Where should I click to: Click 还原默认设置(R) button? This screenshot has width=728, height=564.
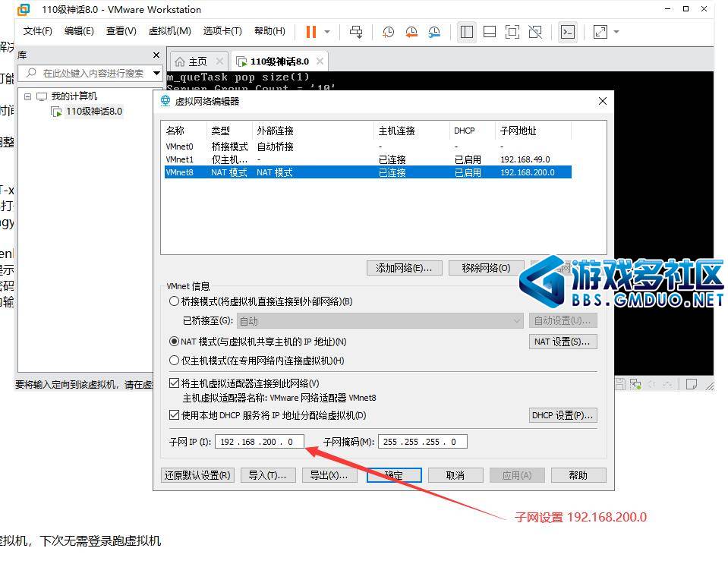[x=197, y=475]
